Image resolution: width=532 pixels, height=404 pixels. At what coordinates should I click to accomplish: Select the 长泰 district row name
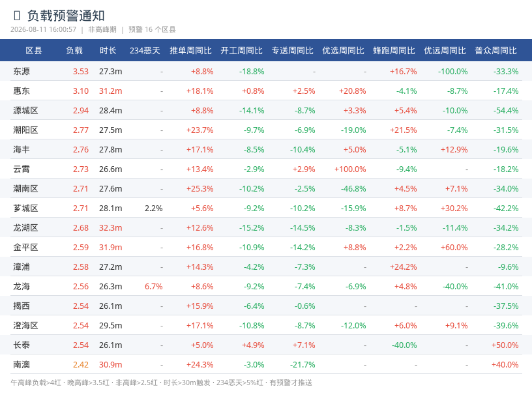point(22,345)
